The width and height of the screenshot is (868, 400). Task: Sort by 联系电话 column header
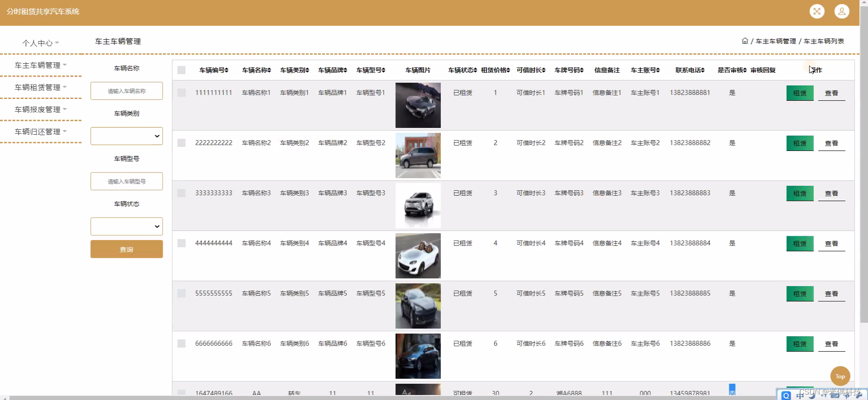click(x=690, y=70)
